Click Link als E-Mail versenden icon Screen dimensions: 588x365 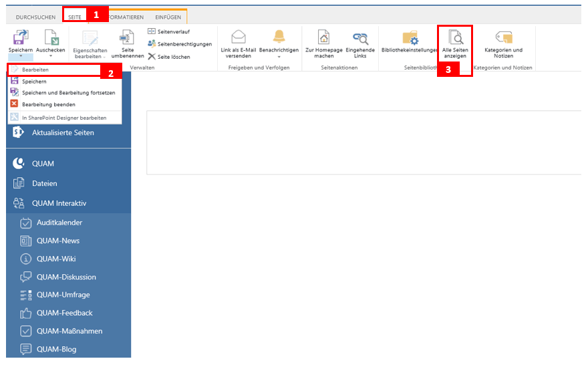(x=239, y=37)
